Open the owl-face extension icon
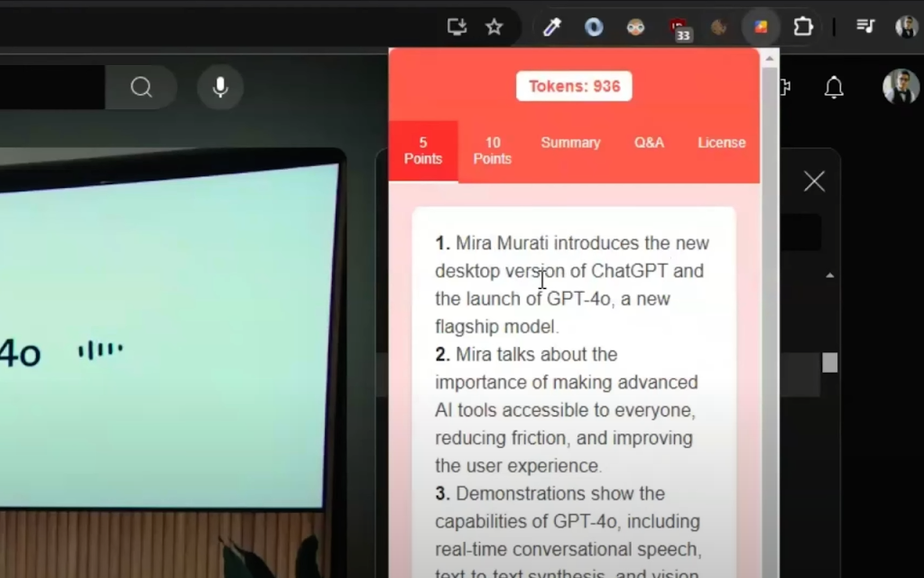This screenshot has width=924, height=578. [635, 27]
